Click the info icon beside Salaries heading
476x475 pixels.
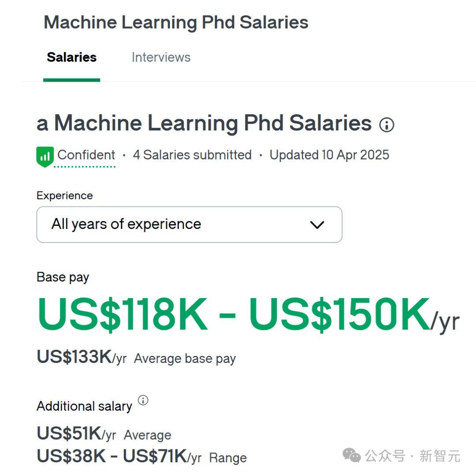387,125
